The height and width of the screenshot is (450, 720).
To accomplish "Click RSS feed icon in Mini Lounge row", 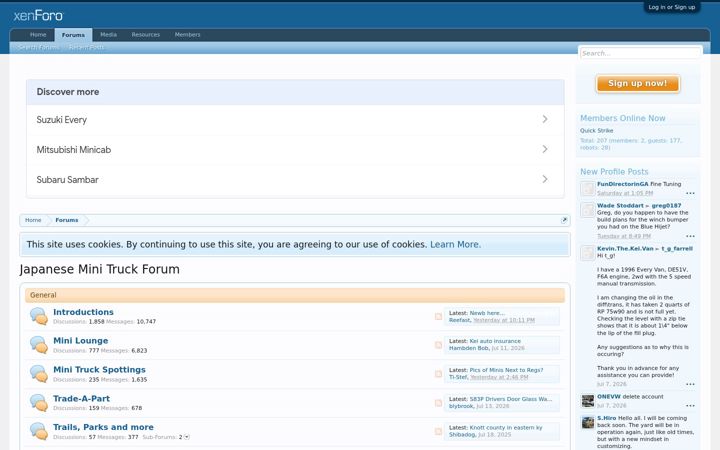I will (438, 345).
